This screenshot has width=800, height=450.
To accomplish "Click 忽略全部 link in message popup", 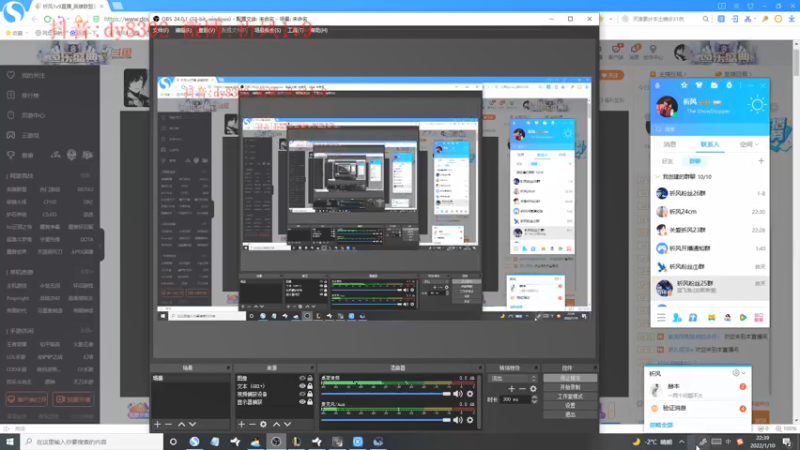I will pos(661,424).
